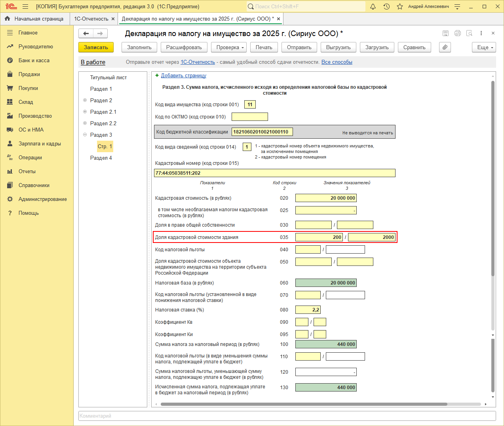The height and width of the screenshot is (426, 504).
Task: Switch to the 1С-Отчетность tab
Action: click(x=91, y=19)
